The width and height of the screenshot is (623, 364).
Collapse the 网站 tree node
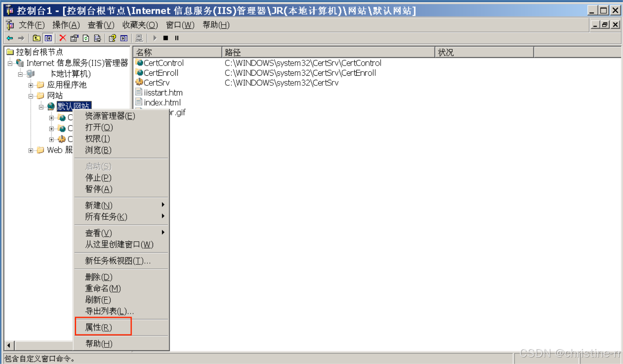click(x=31, y=96)
